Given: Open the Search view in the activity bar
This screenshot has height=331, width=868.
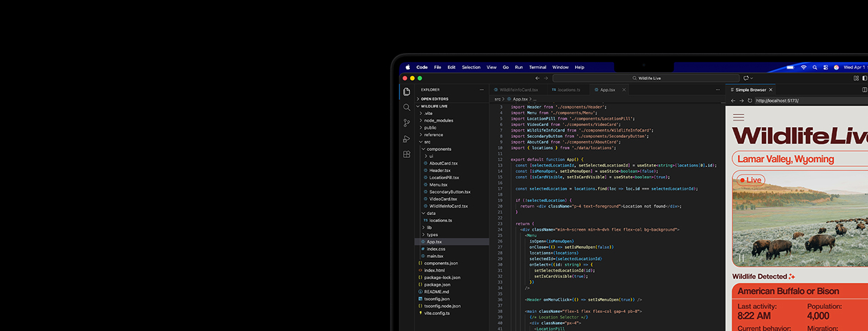Looking at the screenshot, I should [x=406, y=108].
